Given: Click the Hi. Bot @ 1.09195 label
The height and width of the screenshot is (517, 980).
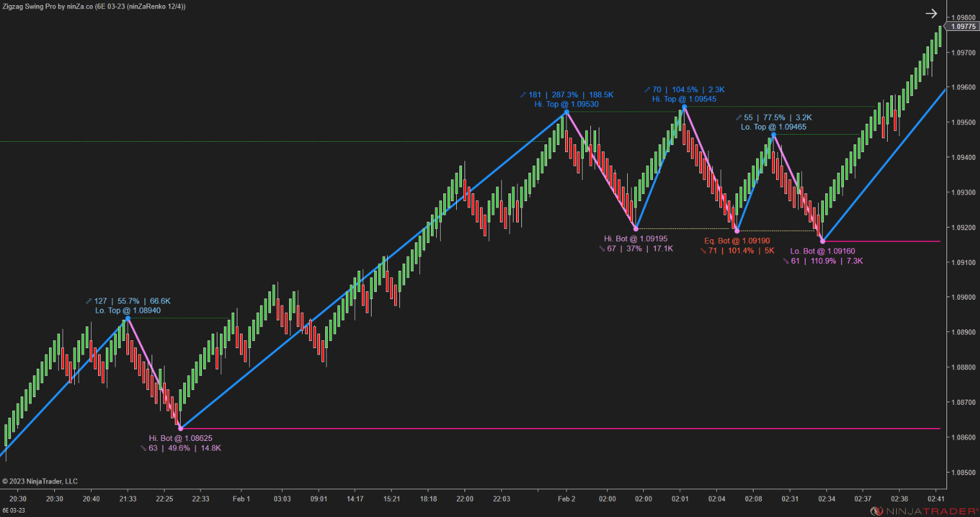Looking at the screenshot, I should pyautogui.click(x=635, y=239).
